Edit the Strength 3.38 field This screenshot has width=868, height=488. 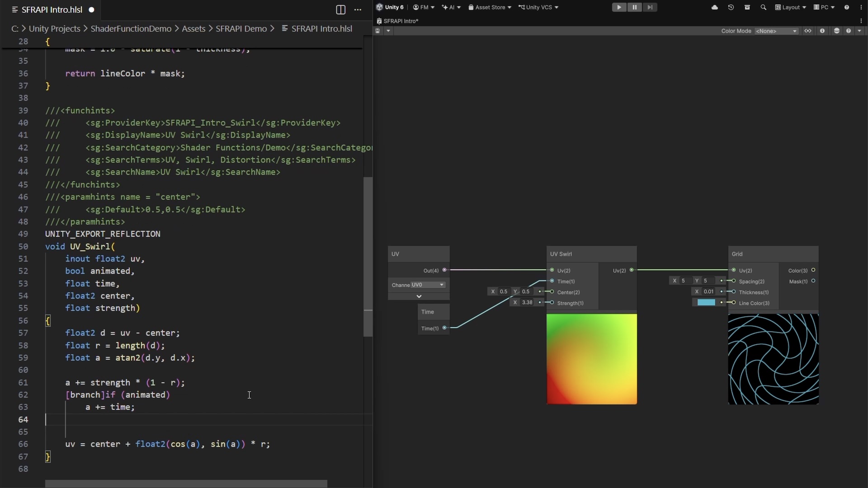(x=527, y=302)
